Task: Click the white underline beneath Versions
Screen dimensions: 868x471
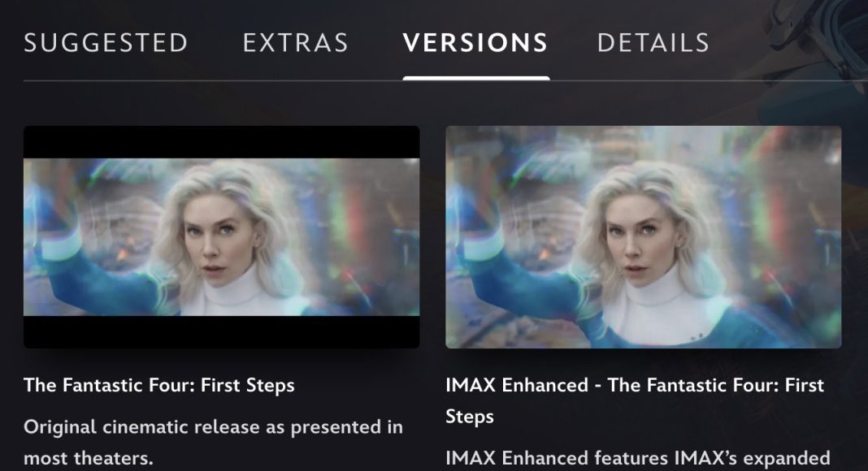Action: (x=476, y=79)
